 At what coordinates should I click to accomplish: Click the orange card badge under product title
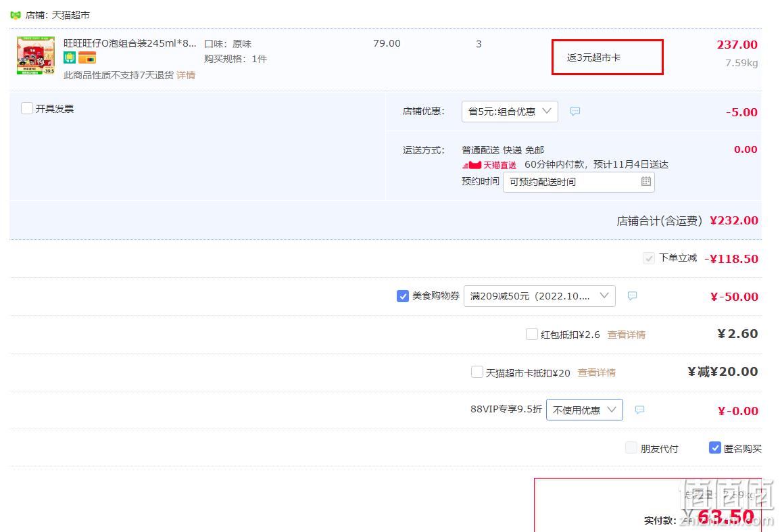[87, 57]
